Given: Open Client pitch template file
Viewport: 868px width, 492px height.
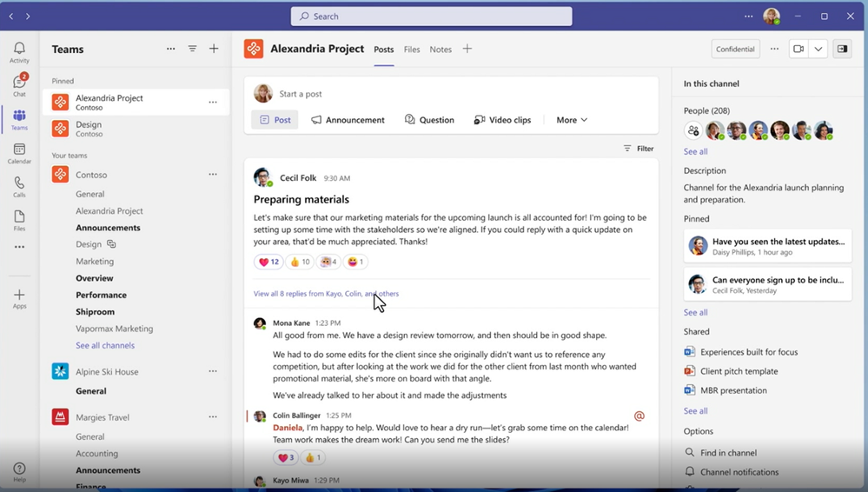Looking at the screenshot, I should pyautogui.click(x=732, y=371).
